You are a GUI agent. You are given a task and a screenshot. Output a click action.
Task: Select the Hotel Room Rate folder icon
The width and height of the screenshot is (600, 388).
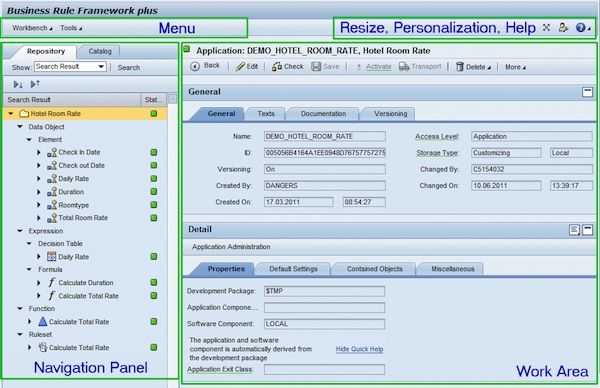point(24,114)
